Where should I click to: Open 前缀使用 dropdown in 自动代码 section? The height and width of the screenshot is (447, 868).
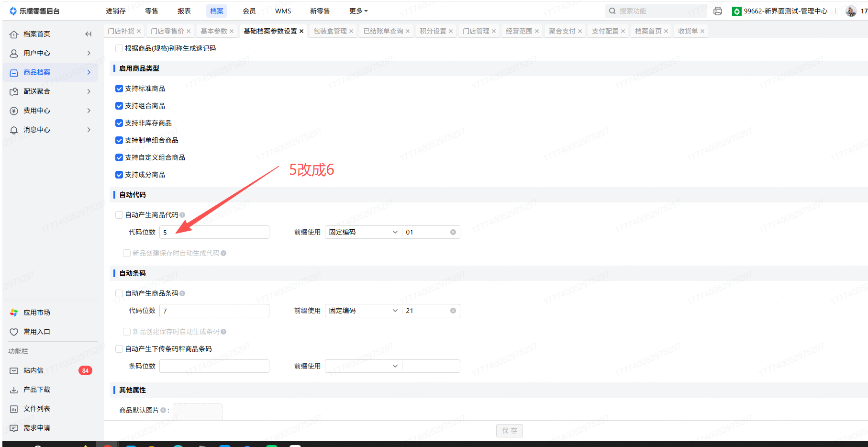tap(363, 232)
